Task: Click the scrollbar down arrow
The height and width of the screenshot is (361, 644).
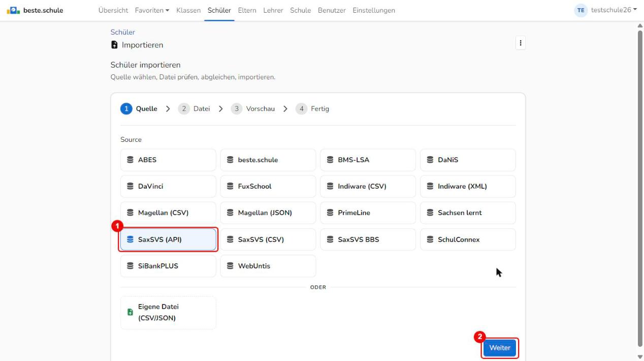Action: pos(639,356)
